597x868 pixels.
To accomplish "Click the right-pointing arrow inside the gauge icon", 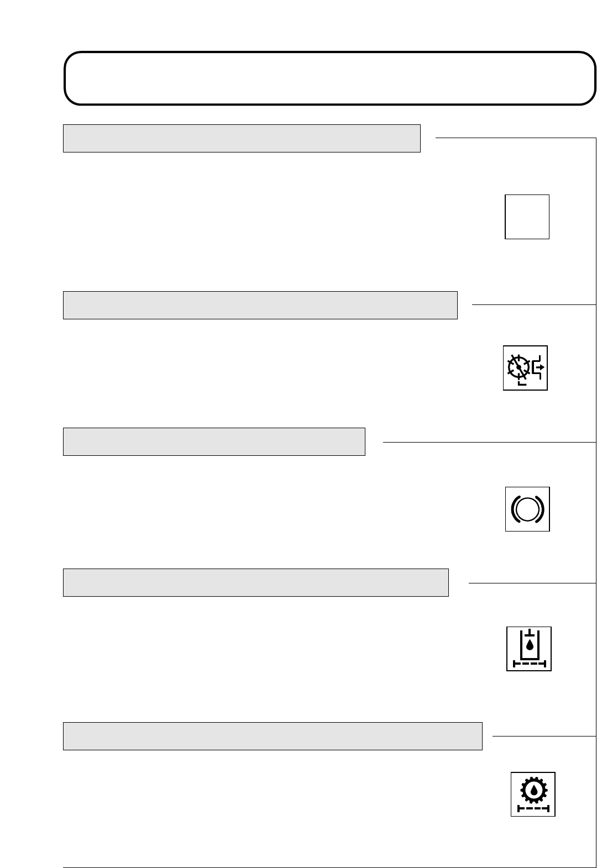I will (541, 366).
